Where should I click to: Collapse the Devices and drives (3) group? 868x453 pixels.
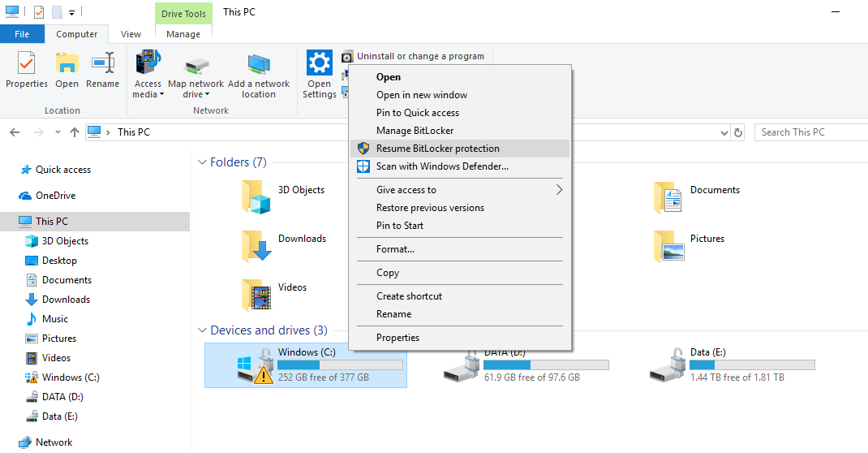[202, 330]
